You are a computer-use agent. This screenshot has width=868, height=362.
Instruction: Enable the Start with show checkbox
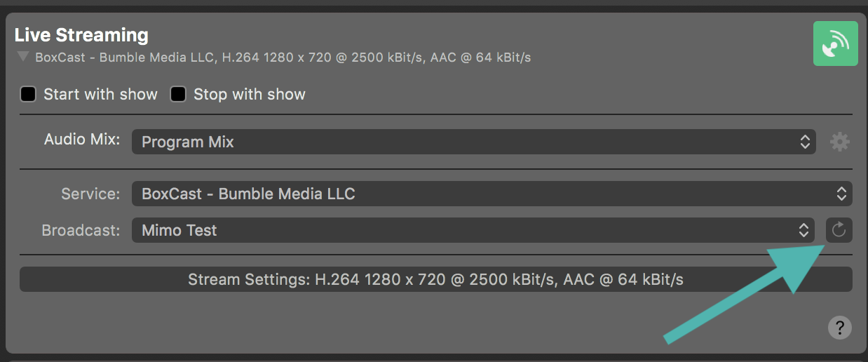point(28,94)
